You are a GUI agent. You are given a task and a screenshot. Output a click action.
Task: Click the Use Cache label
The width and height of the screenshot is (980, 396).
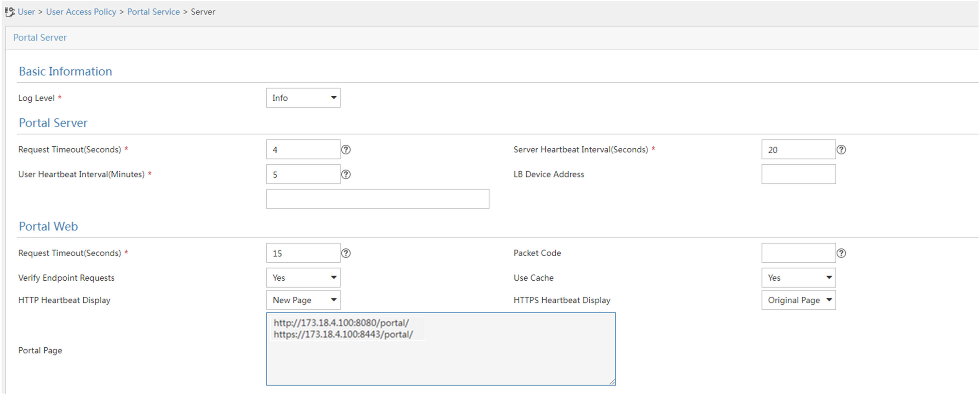533,278
